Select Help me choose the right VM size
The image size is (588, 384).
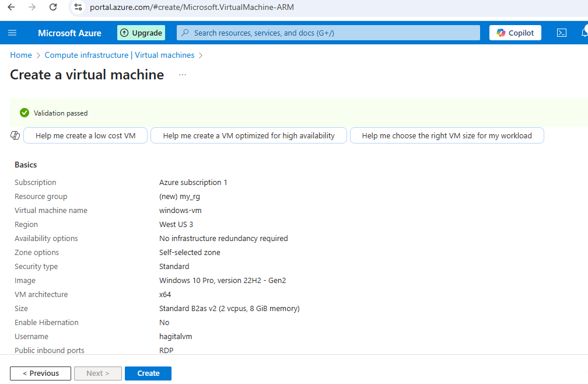point(447,136)
